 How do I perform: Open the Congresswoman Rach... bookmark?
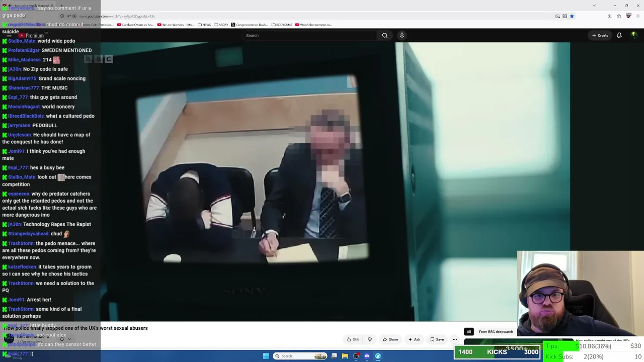click(250, 25)
